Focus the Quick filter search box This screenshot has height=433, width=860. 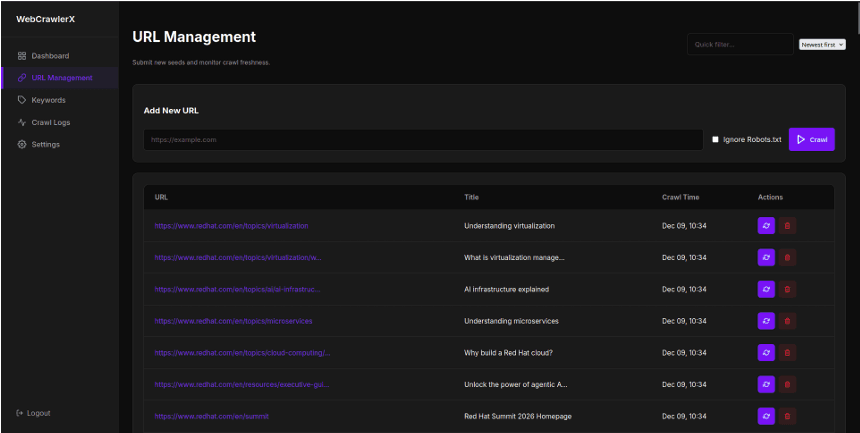tap(739, 45)
